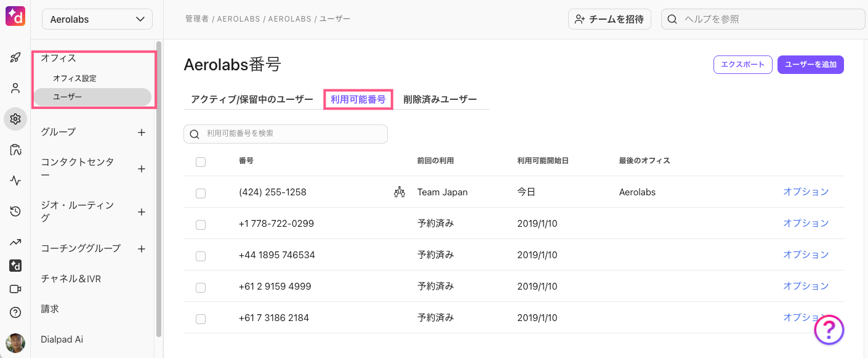Click the 番号 column header
The width and height of the screenshot is (868, 358).
point(246,161)
